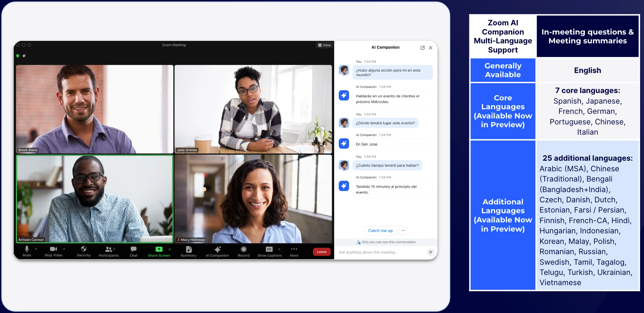Image resolution: width=644 pixels, height=313 pixels.
Task: Click message '¿Dónde tendrá lugar este evento?'
Action: pyautogui.click(x=385, y=123)
